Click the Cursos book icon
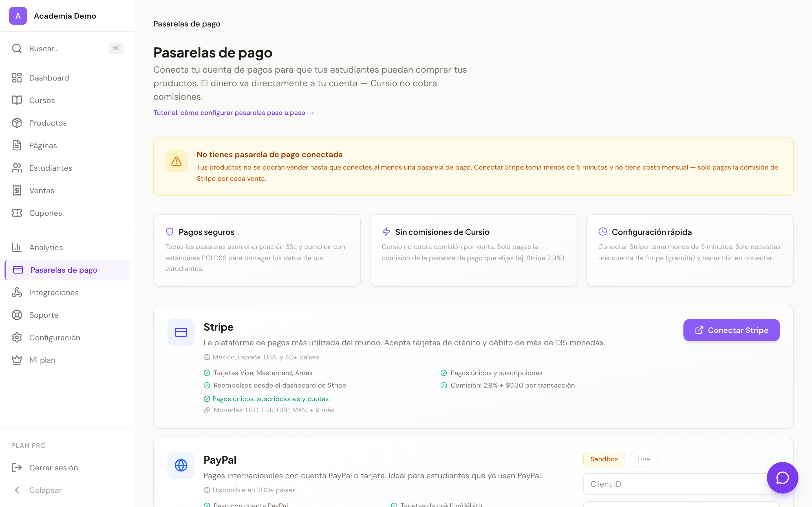This screenshot has height=507, width=812. pos(17,100)
